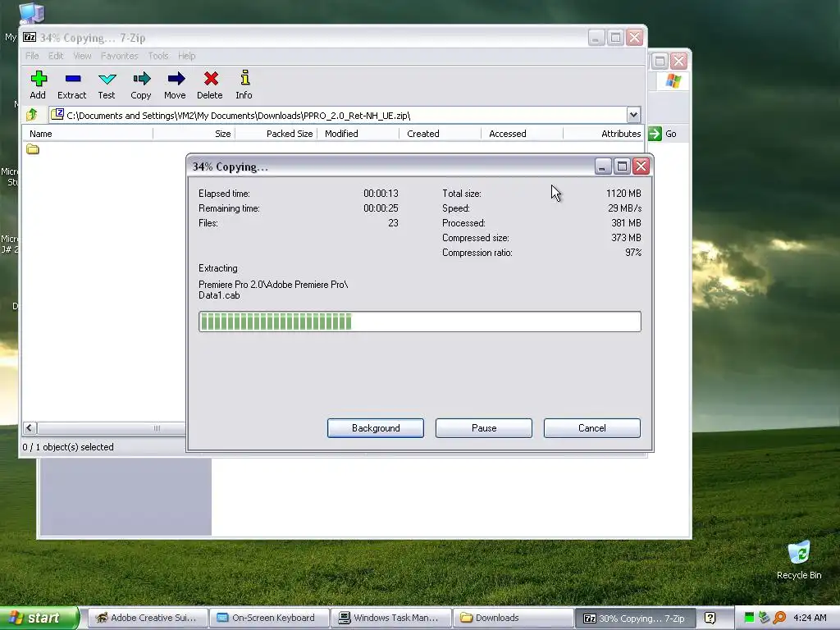Click the 7z icon in the 7-Zip title bar
The height and width of the screenshot is (630, 840).
click(x=30, y=37)
